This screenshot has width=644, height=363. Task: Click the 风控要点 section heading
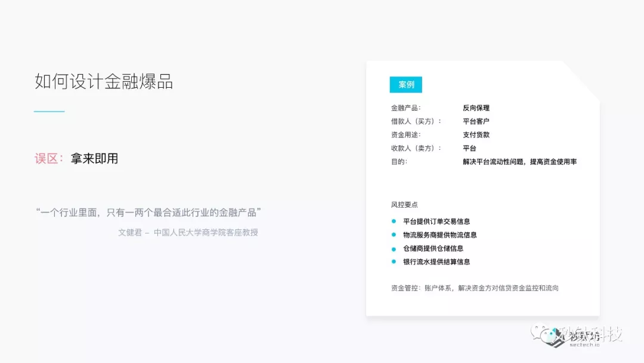[404, 205]
